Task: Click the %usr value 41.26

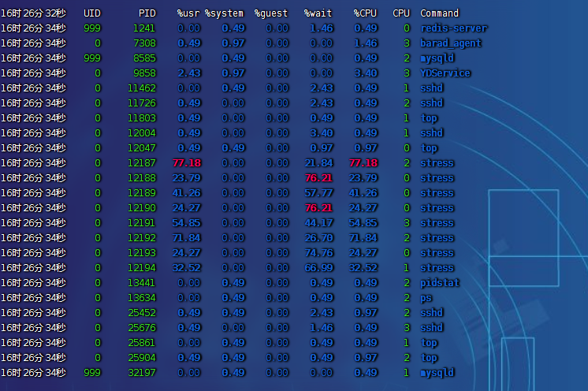Action: click(x=187, y=193)
